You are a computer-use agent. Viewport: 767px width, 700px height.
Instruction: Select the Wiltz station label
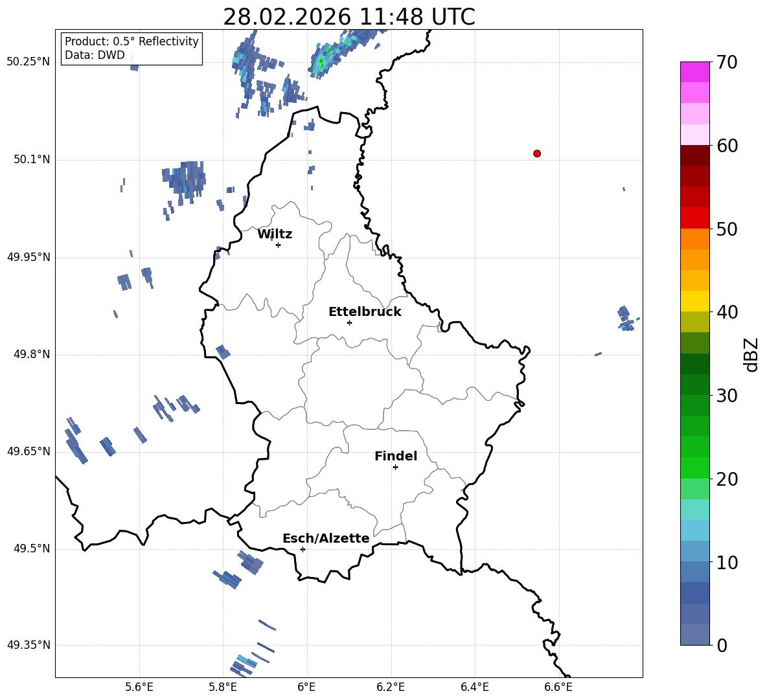tap(275, 234)
